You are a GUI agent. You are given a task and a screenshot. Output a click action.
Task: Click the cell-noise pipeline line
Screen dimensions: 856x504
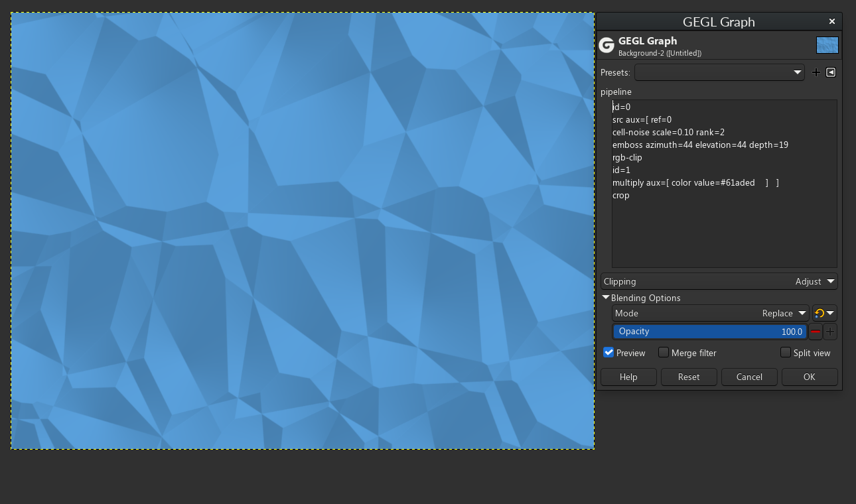[x=668, y=132]
